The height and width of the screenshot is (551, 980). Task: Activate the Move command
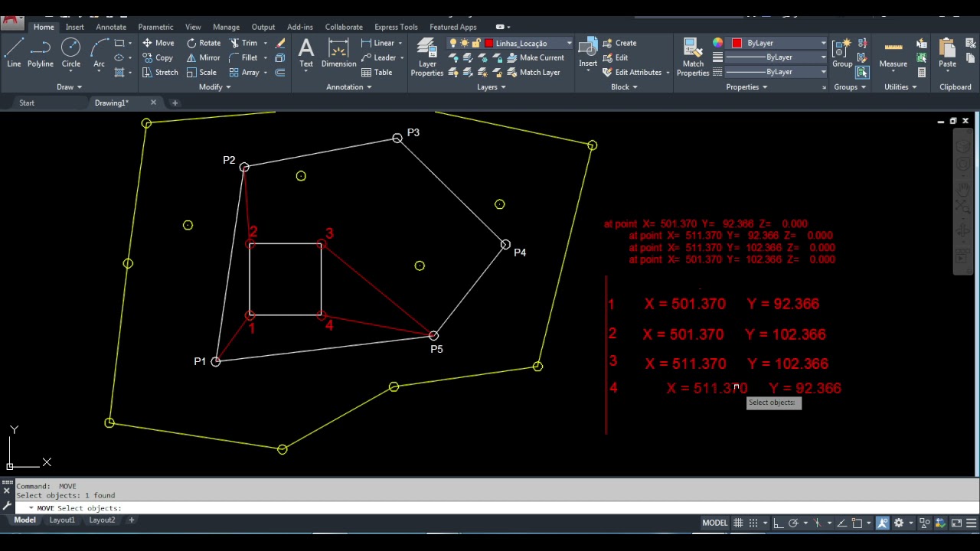click(x=158, y=43)
